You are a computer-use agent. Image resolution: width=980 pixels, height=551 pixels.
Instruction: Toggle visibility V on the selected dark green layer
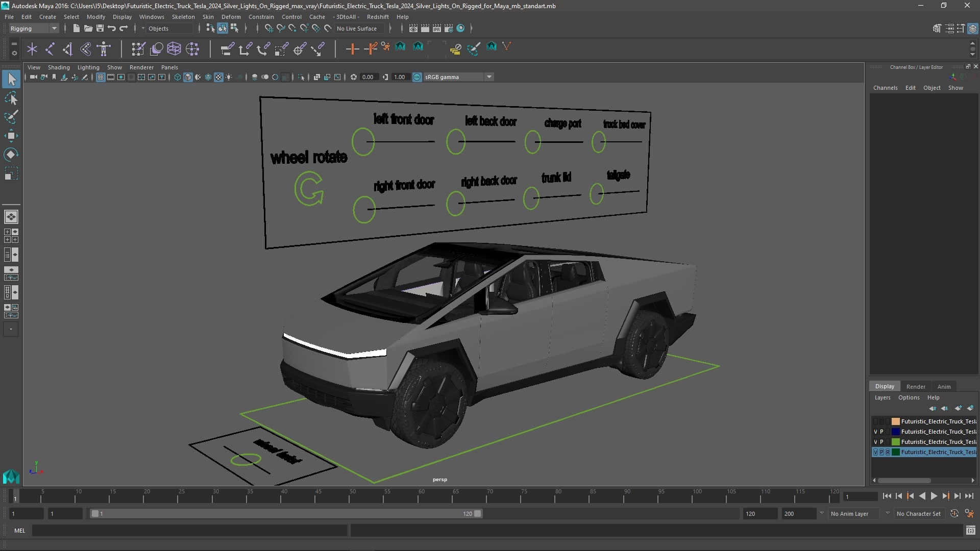pos(875,452)
